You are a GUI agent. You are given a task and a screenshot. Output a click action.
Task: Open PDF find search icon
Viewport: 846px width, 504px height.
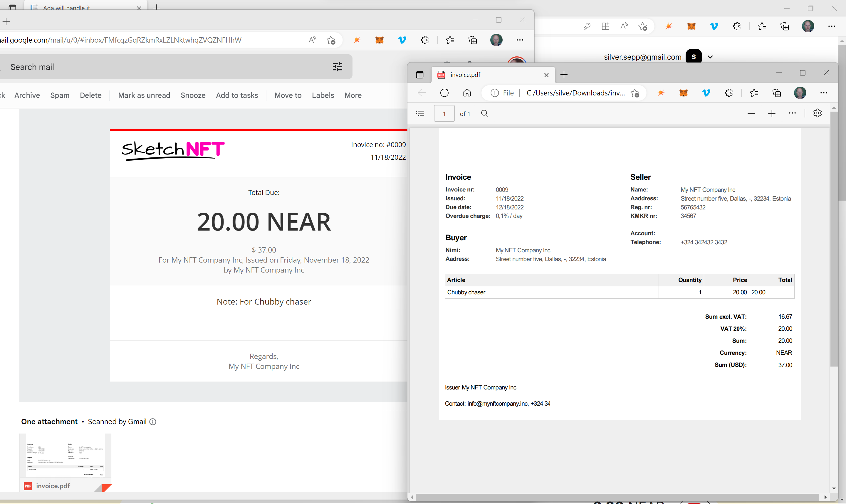click(485, 113)
